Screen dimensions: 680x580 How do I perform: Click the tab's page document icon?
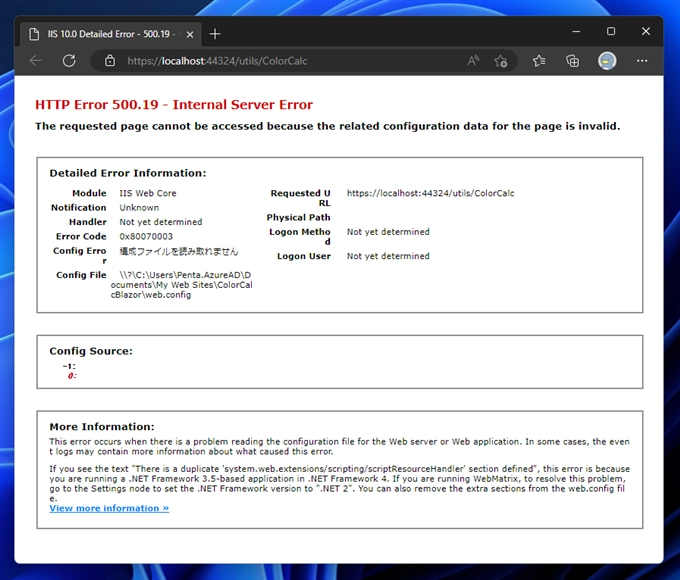tap(34, 34)
